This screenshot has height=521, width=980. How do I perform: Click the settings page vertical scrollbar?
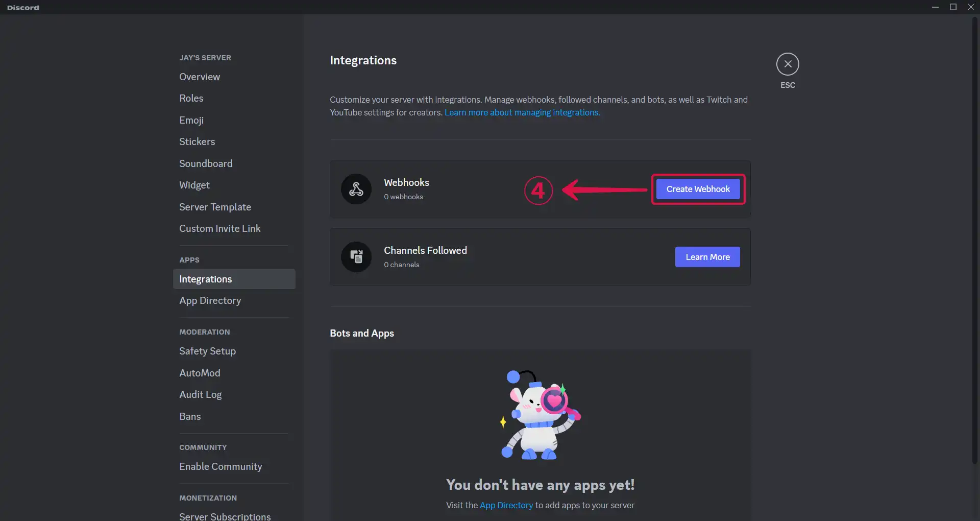pyautogui.click(x=974, y=240)
